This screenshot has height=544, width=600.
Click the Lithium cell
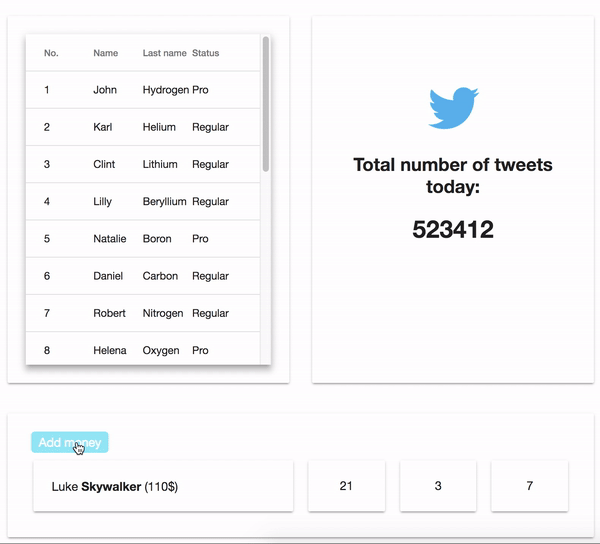pyautogui.click(x=160, y=164)
